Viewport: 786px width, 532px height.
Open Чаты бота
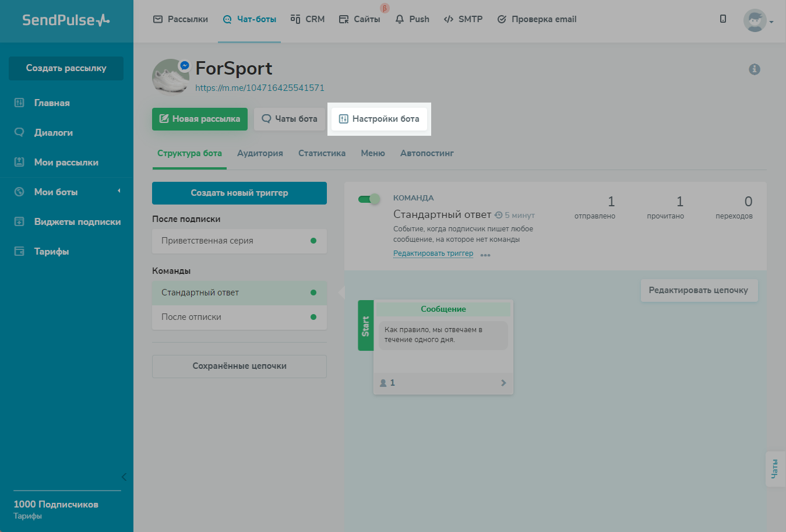[x=290, y=119]
